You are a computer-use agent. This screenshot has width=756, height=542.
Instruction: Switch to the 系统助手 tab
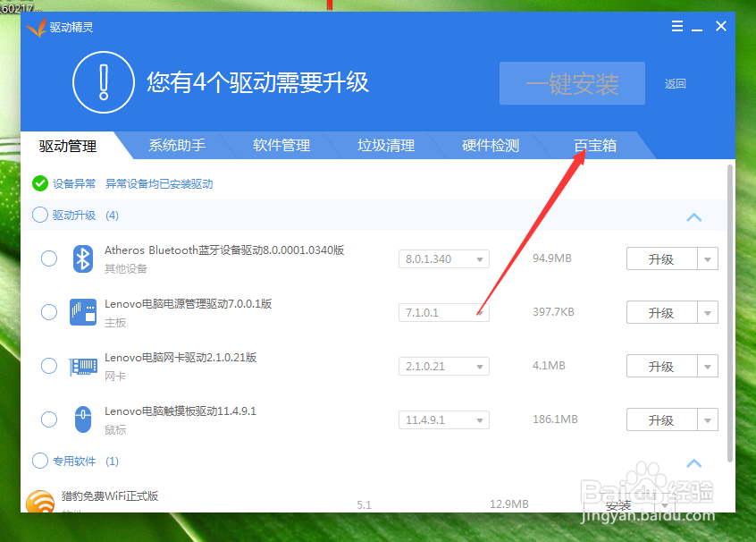(x=177, y=145)
